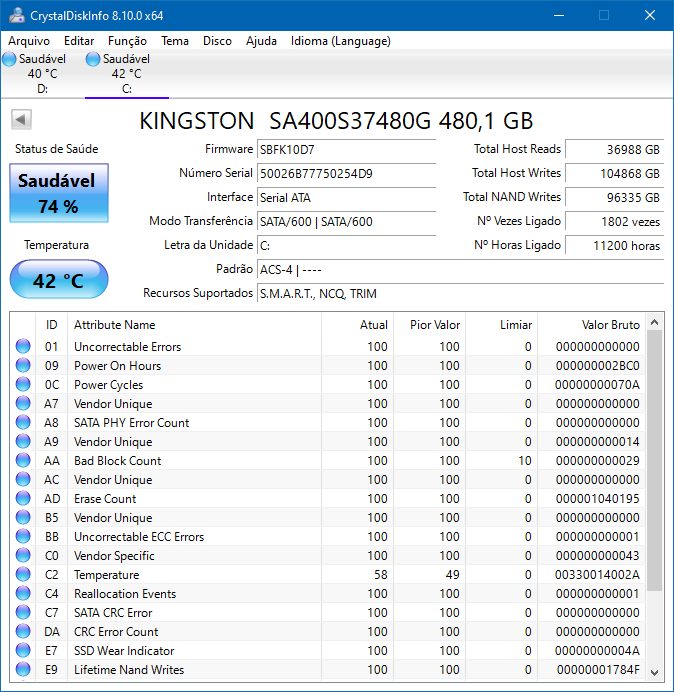Click status orb for Uncorrectable ECC Errors row

[x=23, y=536]
